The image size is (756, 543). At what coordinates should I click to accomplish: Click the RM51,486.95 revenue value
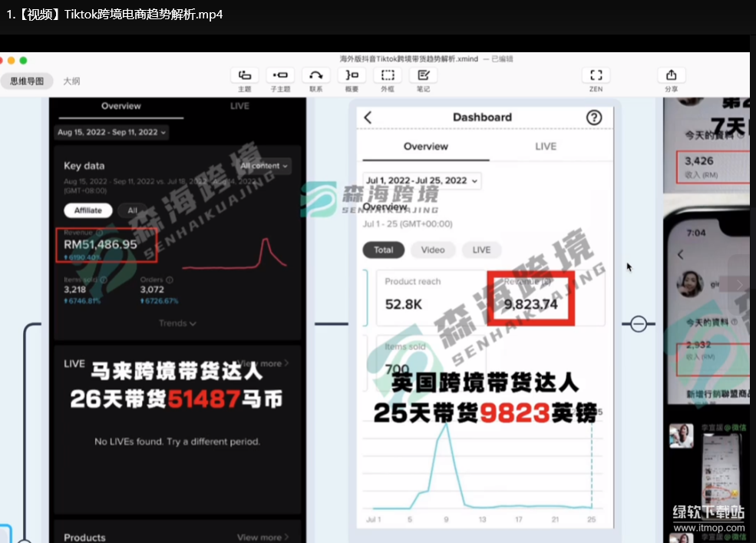point(101,244)
